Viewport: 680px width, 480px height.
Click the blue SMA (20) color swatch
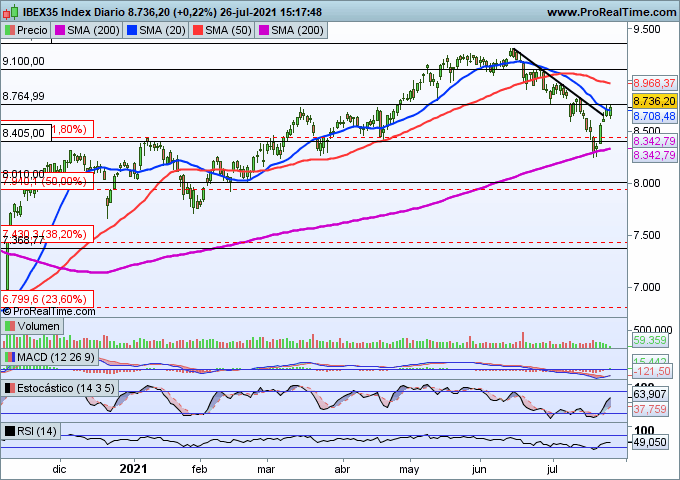coord(132,30)
